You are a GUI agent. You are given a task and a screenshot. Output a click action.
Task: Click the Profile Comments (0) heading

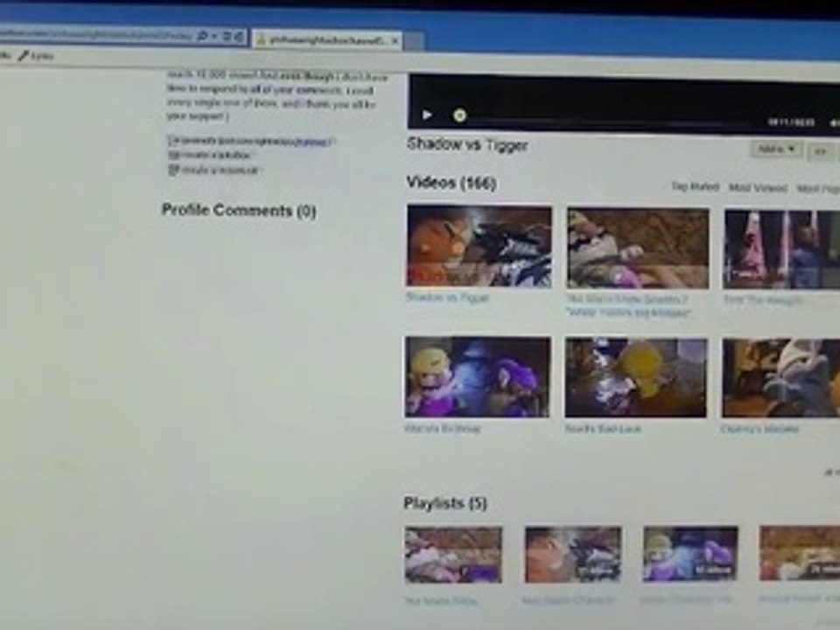pyautogui.click(x=239, y=211)
